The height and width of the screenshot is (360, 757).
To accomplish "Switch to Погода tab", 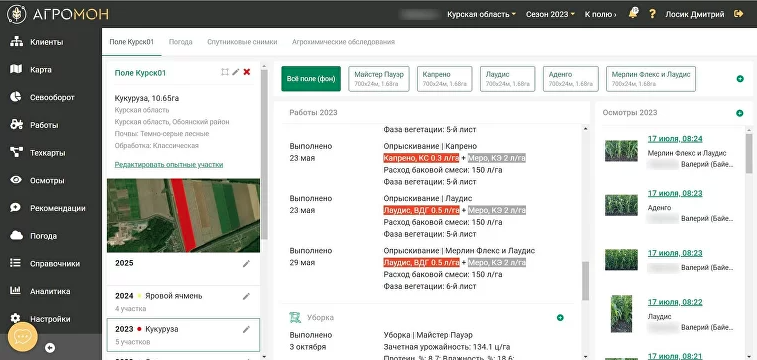I will (181, 42).
